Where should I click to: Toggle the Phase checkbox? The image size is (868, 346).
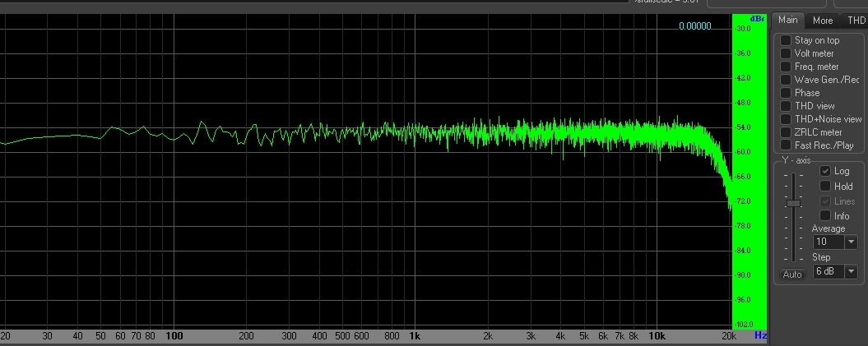pos(786,93)
